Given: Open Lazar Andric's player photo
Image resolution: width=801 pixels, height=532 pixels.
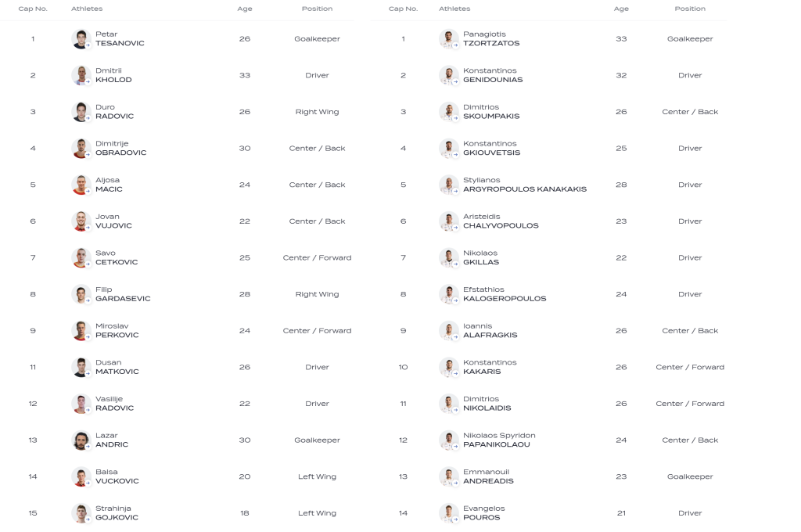Looking at the screenshot, I should pos(81,440).
